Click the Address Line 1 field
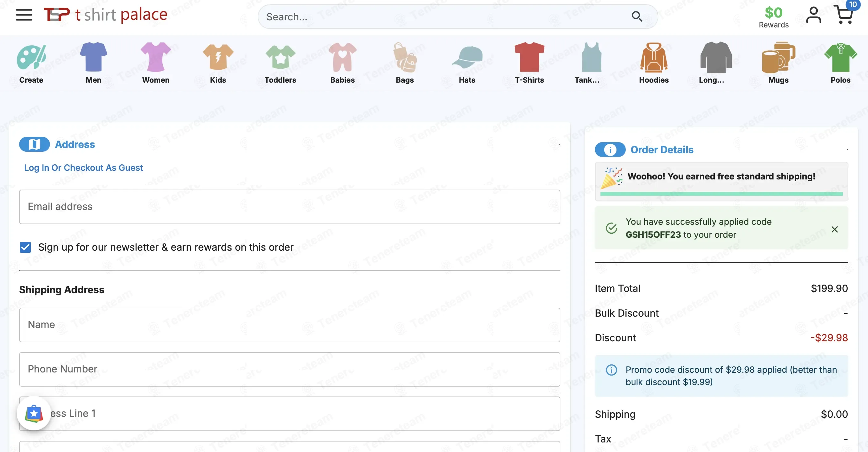868x452 pixels. [x=289, y=413]
